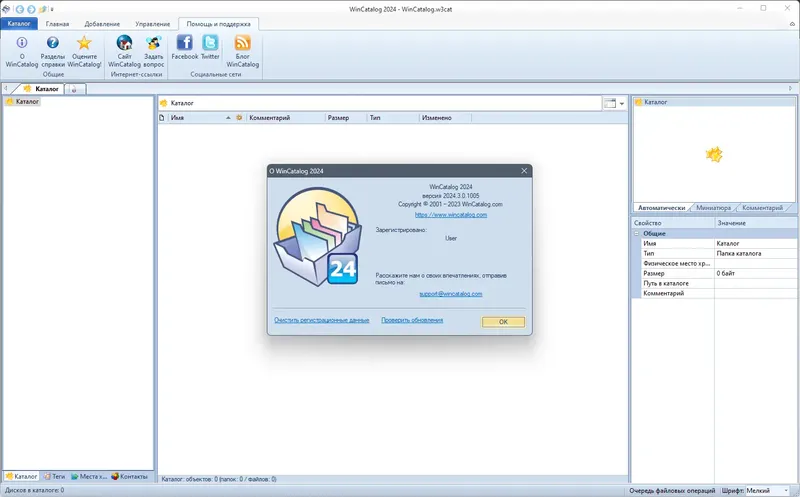The width and height of the screenshot is (800, 497).
Task: Click the up-folder icon in quick access toolbar
Action: click(x=43, y=9)
